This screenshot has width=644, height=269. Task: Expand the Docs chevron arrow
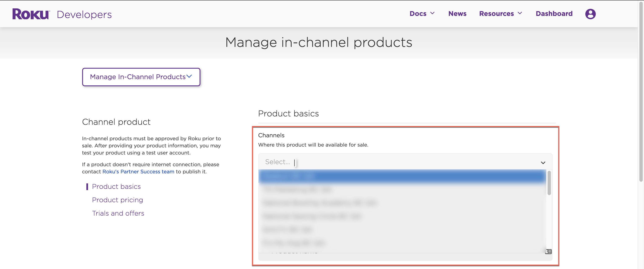(432, 13)
